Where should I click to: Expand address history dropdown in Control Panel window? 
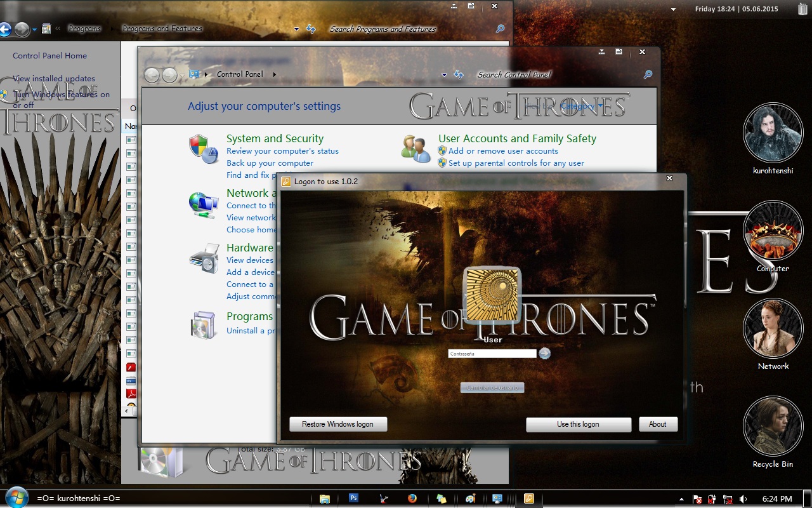[444, 75]
